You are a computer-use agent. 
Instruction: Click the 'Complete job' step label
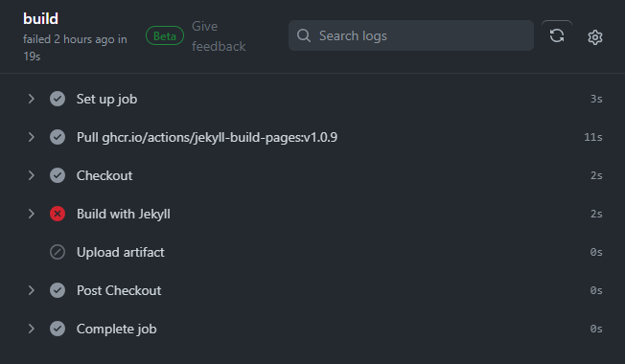pos(116,329)
